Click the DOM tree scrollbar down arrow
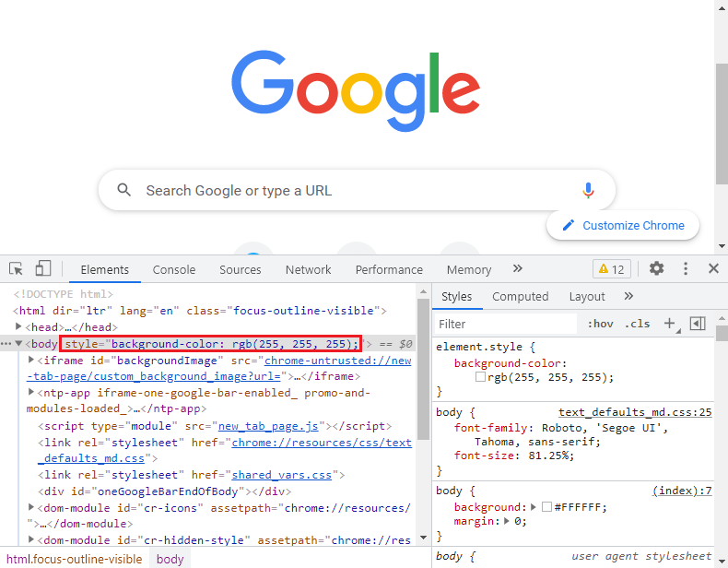This screenshot has width=728, height=568. [423, 538]
